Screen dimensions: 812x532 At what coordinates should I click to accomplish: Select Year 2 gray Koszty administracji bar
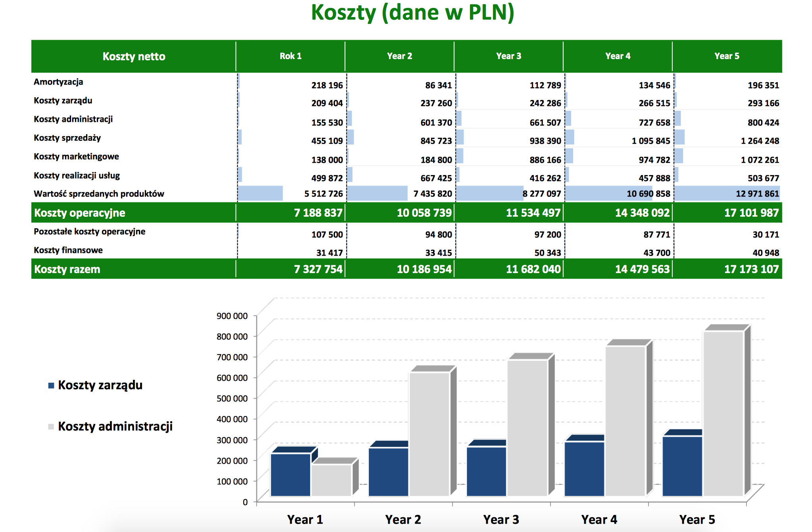point(430,434)
